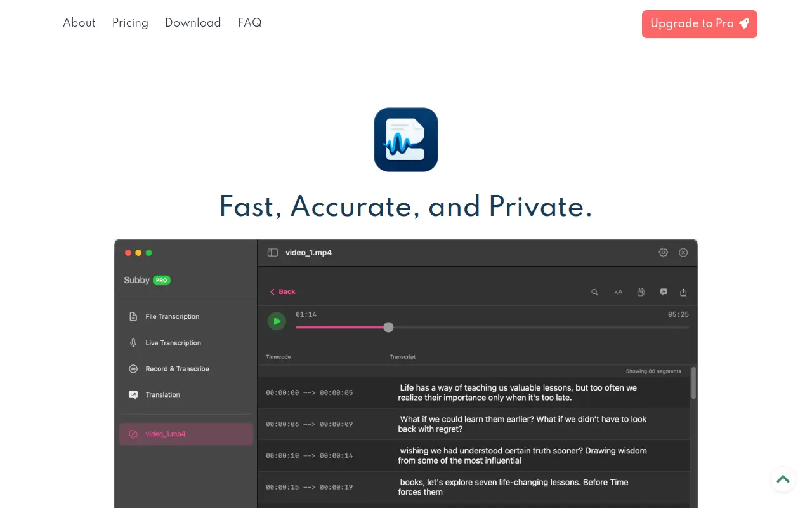Open the FAQ menu item
The height and width of the screenshot is (508, 812).
coord(250,23)
